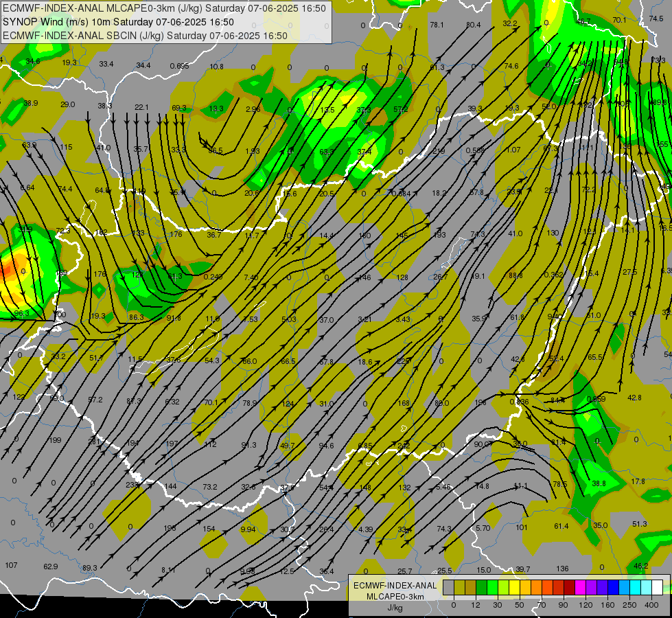The height and width of the screenshot is (618, 672).
Task: Select the 46.2 map value
Action: (640, 566)
